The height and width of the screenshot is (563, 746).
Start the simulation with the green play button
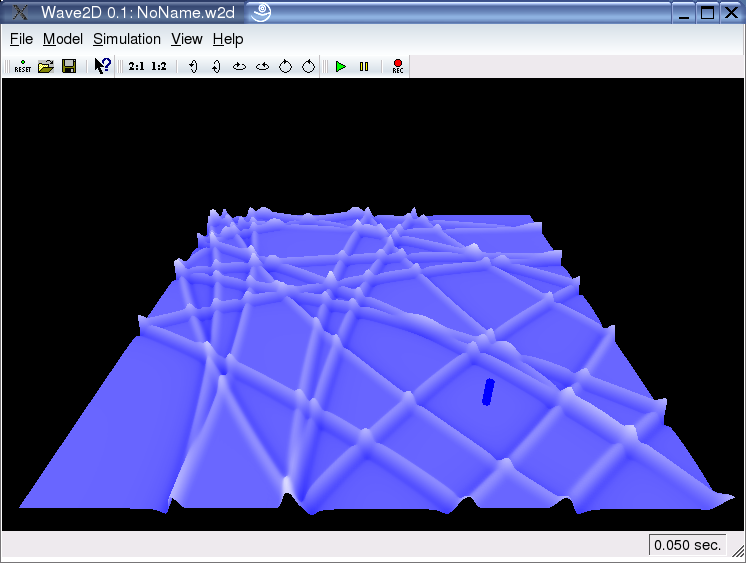341,66
